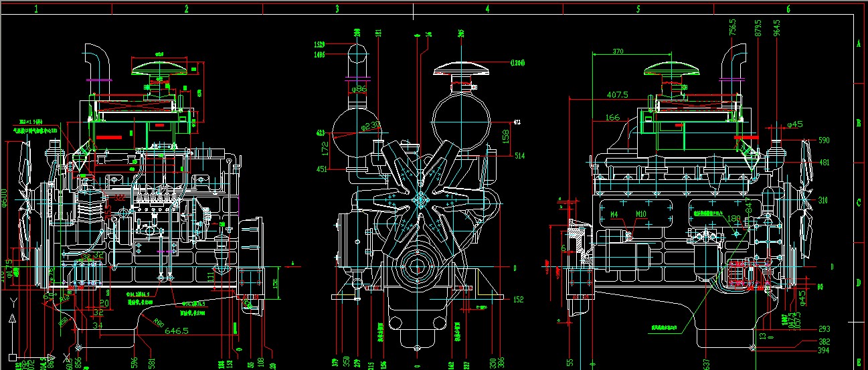The height and width of the screenshot is (370, 868).
Task: Select the 370 dimension above right view
Action: [x=617, y=51]
